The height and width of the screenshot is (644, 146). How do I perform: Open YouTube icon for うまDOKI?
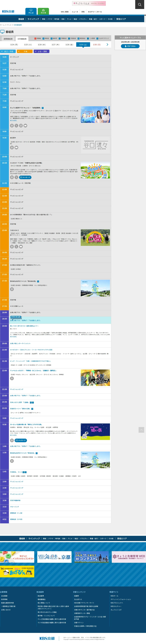[x=21, y=246]
